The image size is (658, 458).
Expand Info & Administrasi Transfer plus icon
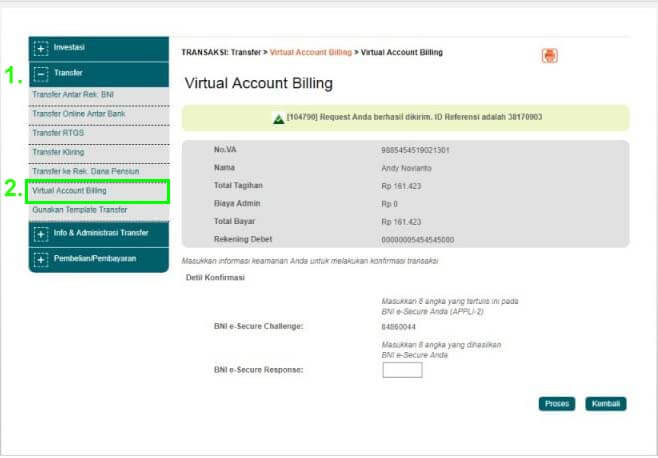41,234
